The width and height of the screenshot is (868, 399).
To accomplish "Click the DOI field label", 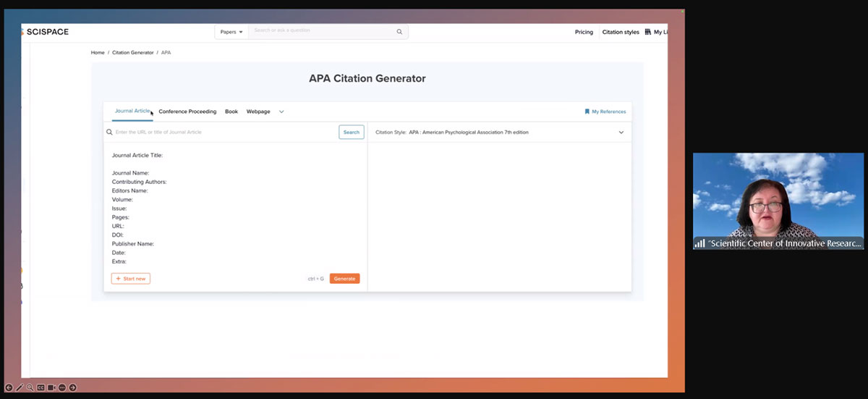I will coord(118,235).
